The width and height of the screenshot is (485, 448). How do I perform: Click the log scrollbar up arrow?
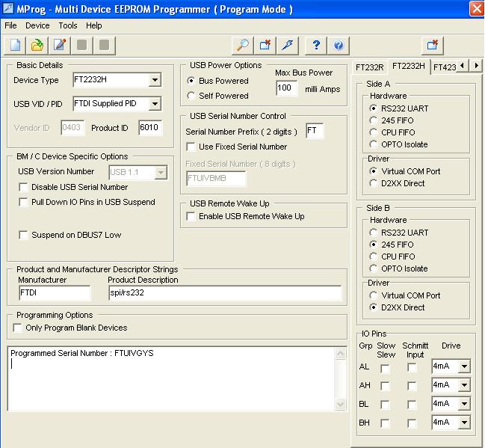pos(340,354)
